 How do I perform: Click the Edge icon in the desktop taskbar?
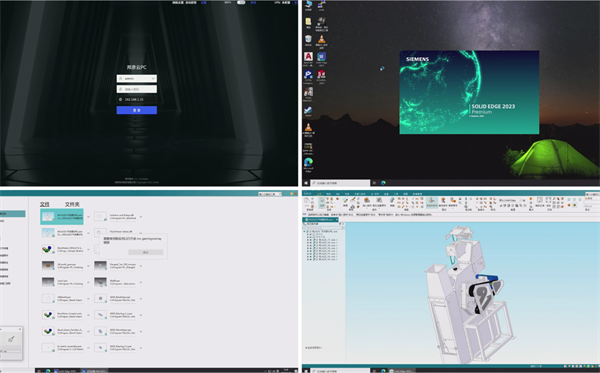pyautogui.click(x=383, y=183)
